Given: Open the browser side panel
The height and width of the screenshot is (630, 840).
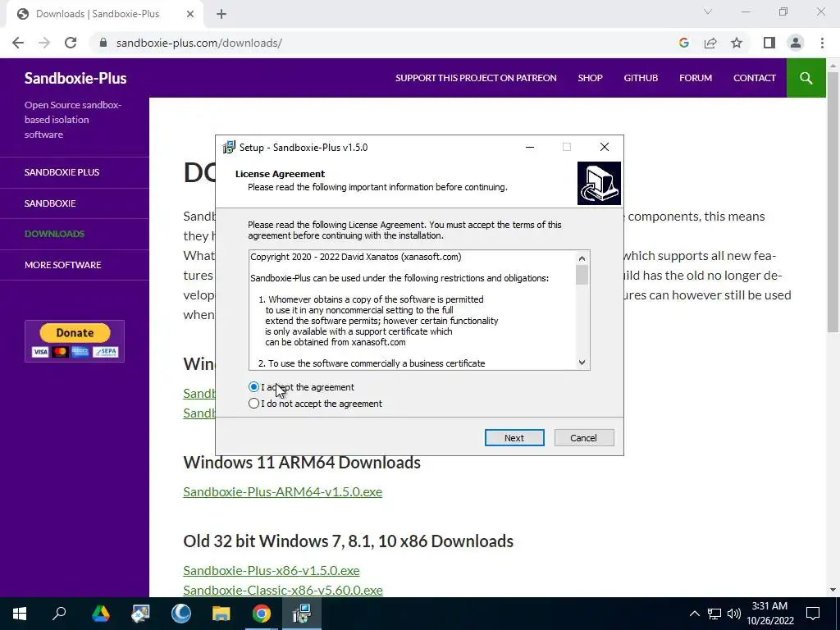Looking at the screenshot, I should point(769,43).
